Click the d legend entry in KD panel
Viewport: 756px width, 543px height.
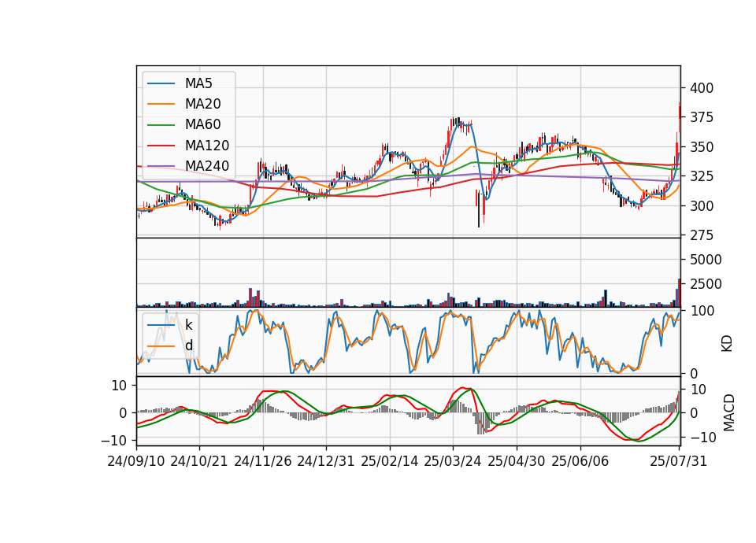[x=189, y=345]
